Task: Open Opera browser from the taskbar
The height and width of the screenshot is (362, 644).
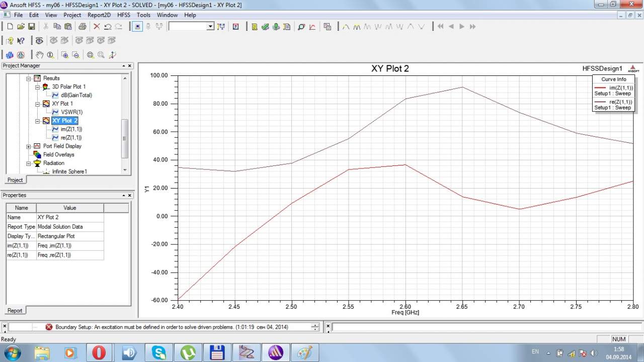Action: (x=99, y=352)
